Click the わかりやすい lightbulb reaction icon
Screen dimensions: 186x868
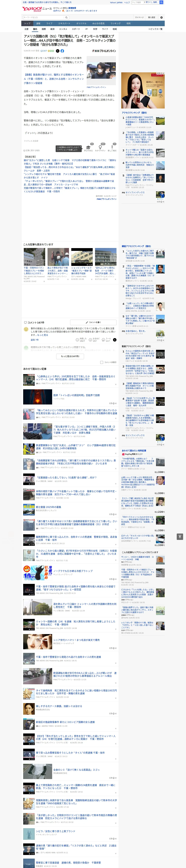[100, 147]
